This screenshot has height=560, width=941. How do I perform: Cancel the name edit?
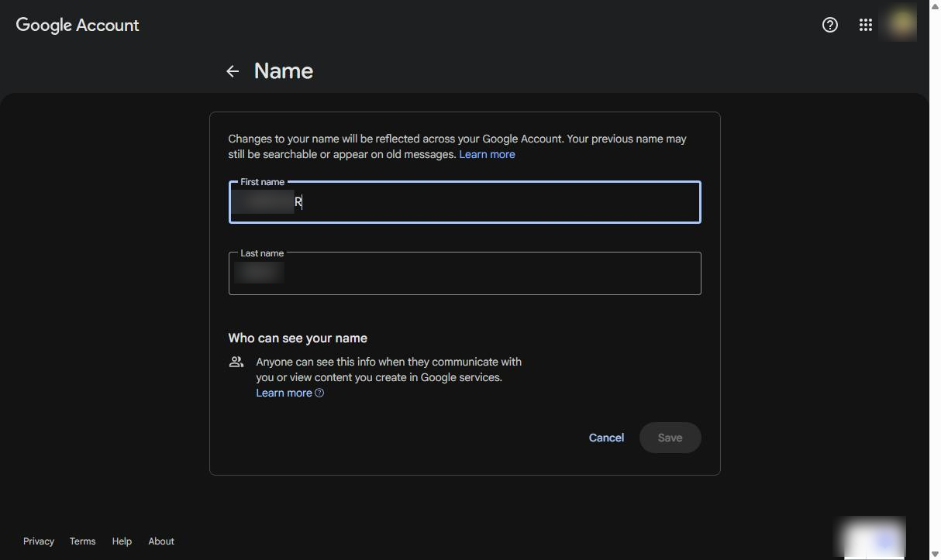tap(606, 438)
